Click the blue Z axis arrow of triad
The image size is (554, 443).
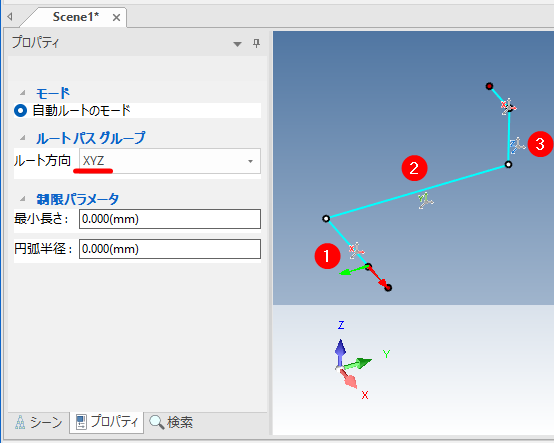[x=340, y=352]
